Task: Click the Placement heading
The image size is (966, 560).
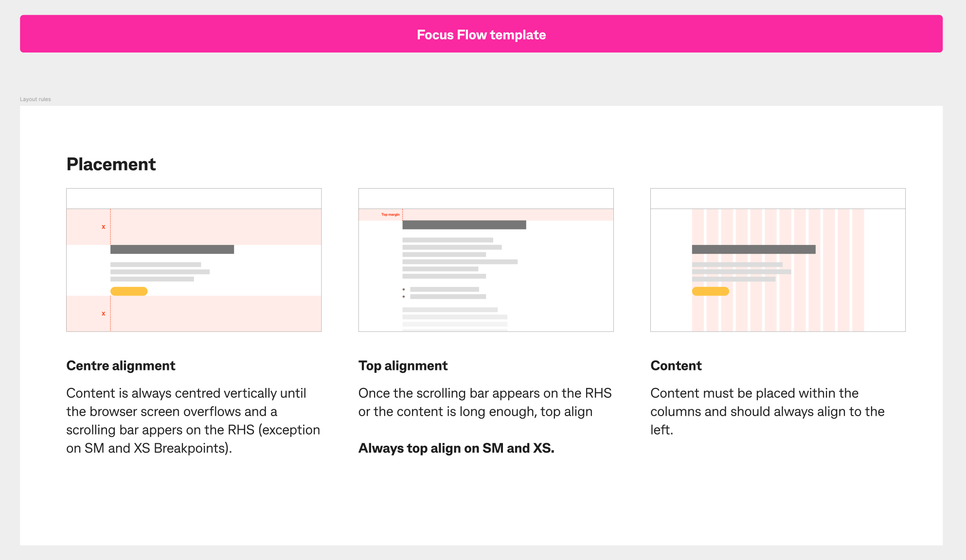Action: [111, 164]
